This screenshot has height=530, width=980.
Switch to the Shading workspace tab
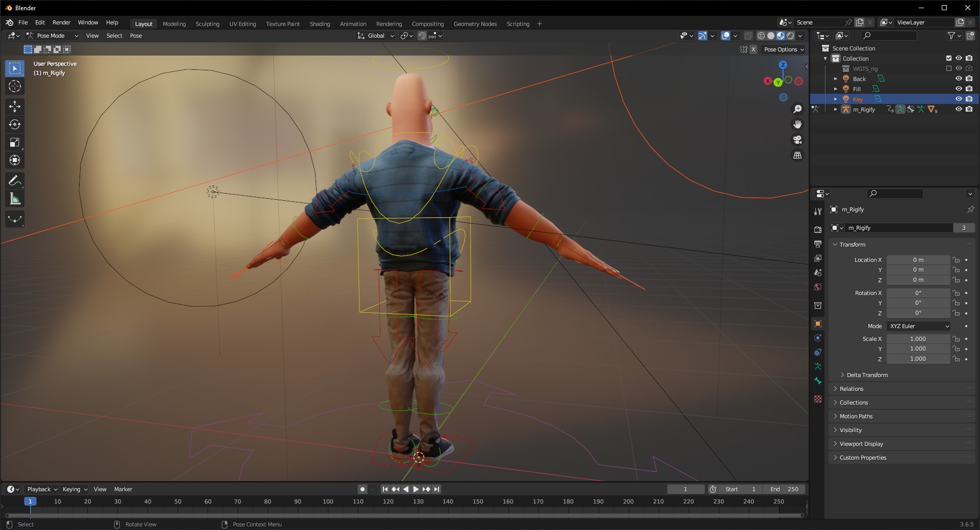[x=320, y=24]
